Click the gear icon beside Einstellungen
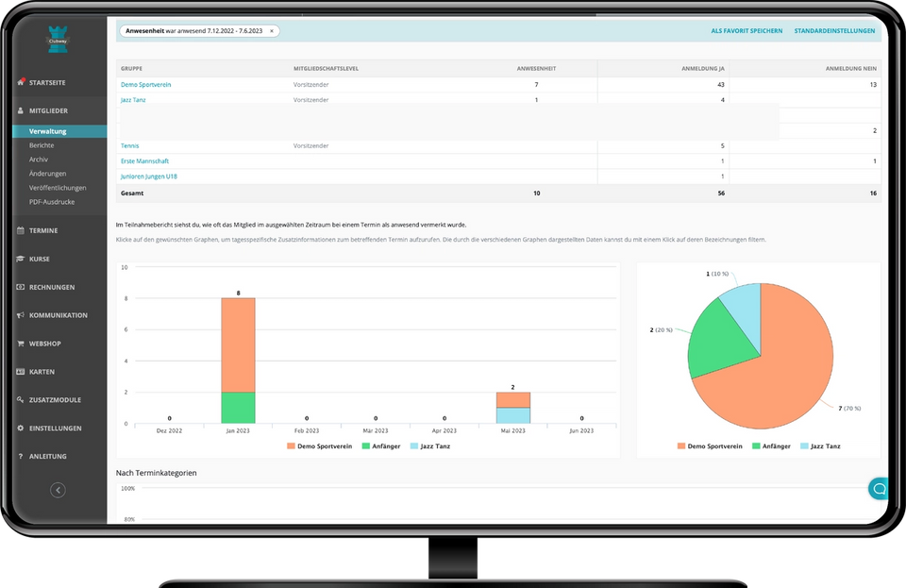 pos(20,428)
